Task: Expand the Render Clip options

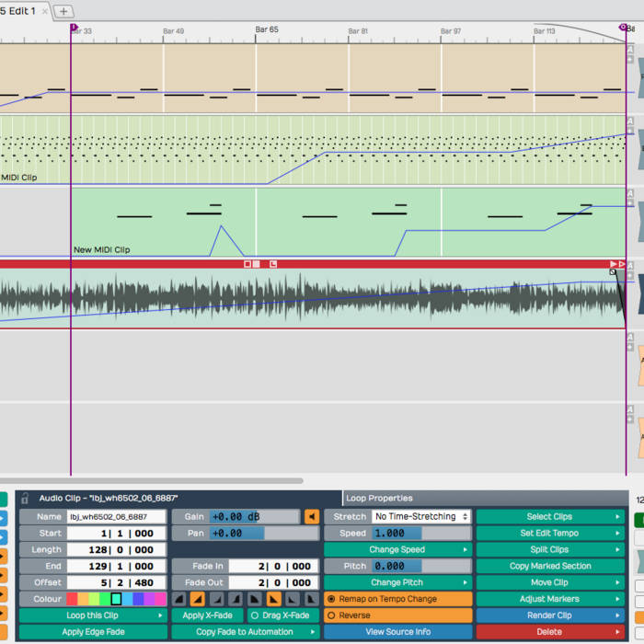Action: (x=549, y=615)
